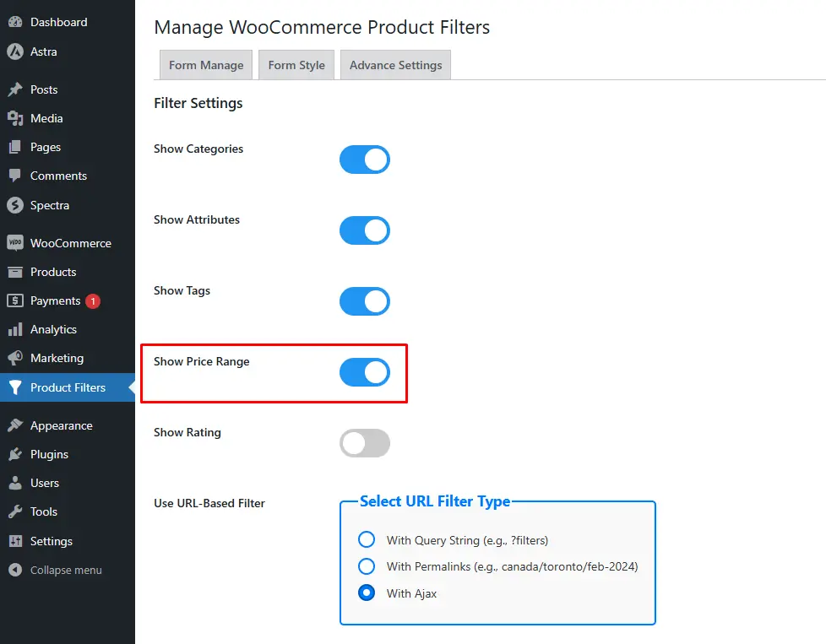The image size is (826, 644).
Task: Click the Astra logo icon
Action: point(15,51)
